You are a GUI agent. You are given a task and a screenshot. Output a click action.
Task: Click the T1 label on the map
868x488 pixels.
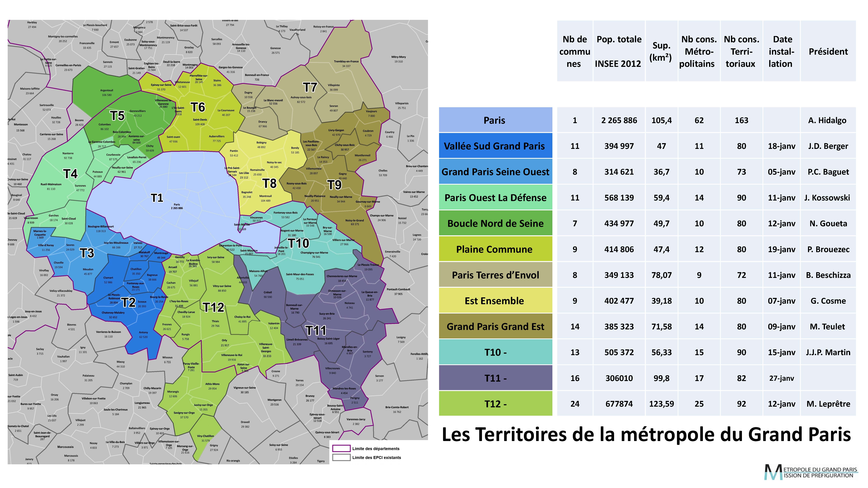pos(157,198)
